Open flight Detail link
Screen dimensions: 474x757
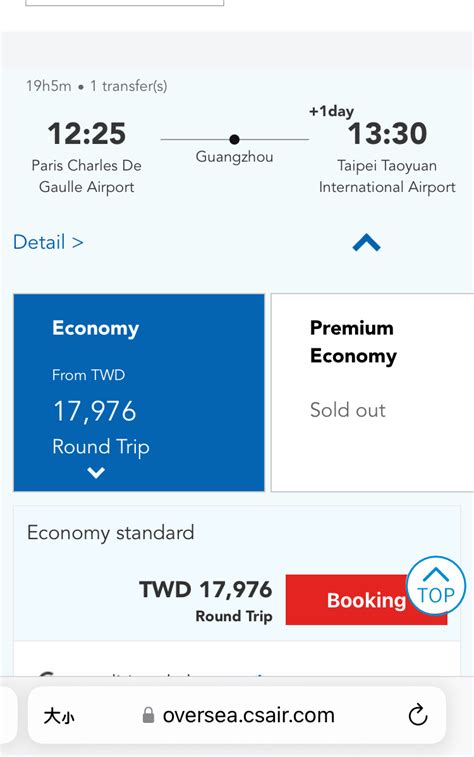pos(48,242)
